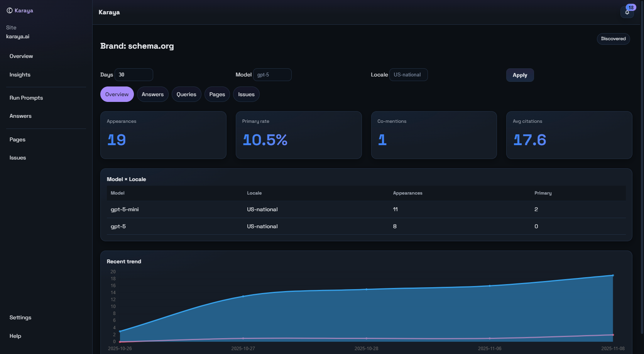Go to Insights in the sidebar
Viewport: 644px width, 354px height.
[20, 75]
